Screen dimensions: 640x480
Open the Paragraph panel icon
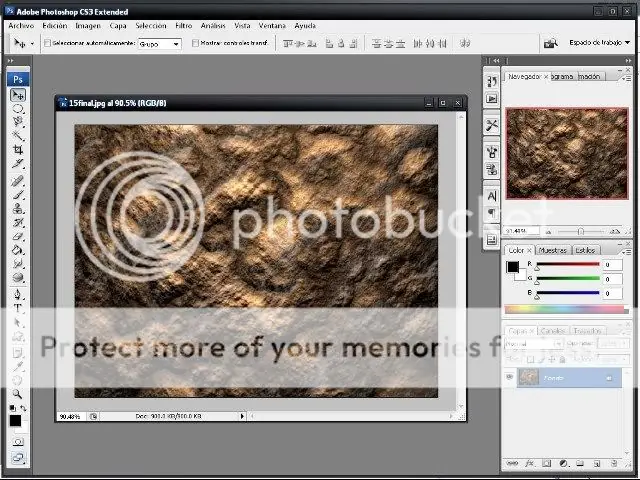click(492, 213)
